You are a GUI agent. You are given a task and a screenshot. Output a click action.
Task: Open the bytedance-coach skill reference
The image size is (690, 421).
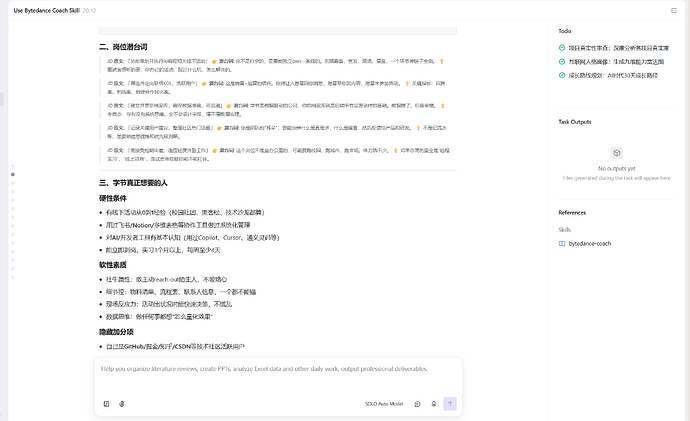590,244
